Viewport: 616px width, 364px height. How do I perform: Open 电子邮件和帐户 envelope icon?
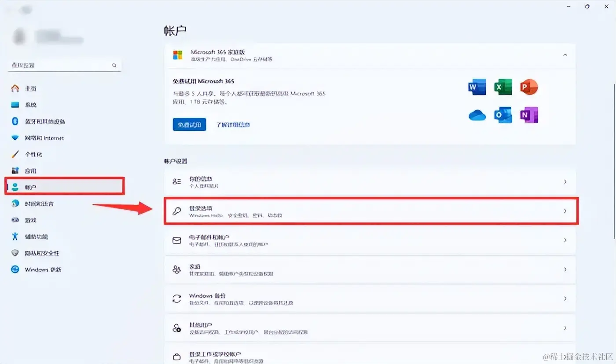click(x=177, y=240)
